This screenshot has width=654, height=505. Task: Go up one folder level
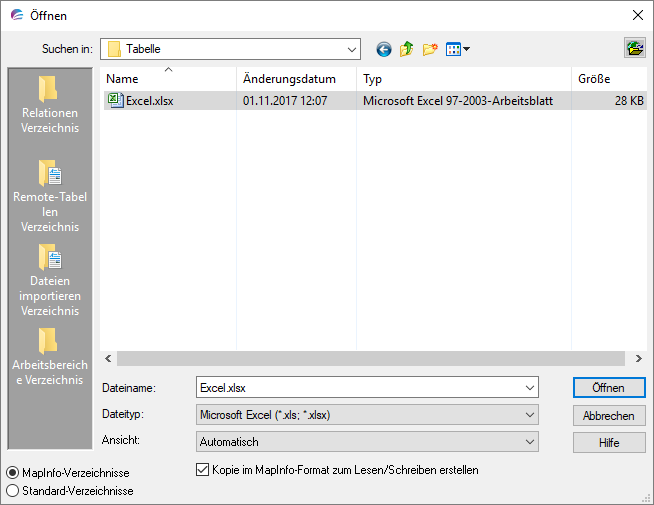[407, 49]
